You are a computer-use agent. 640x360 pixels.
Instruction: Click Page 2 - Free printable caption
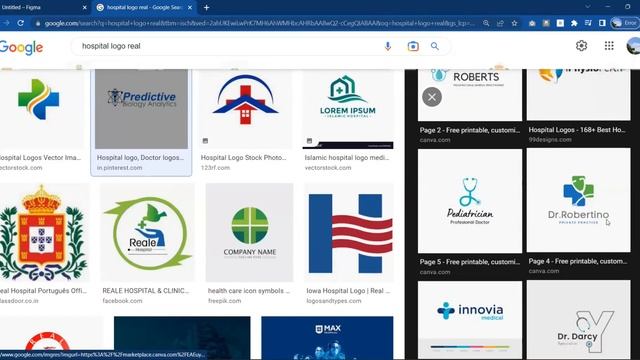point(470,130)
